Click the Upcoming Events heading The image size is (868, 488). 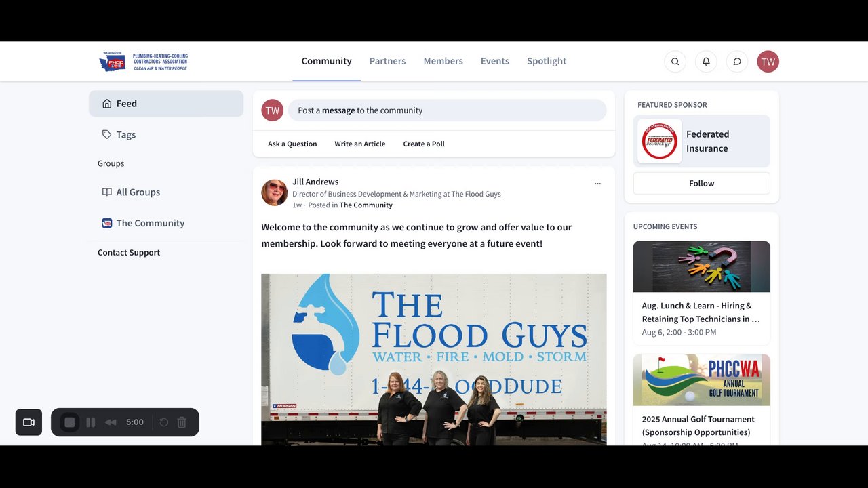tap(665, 227)
